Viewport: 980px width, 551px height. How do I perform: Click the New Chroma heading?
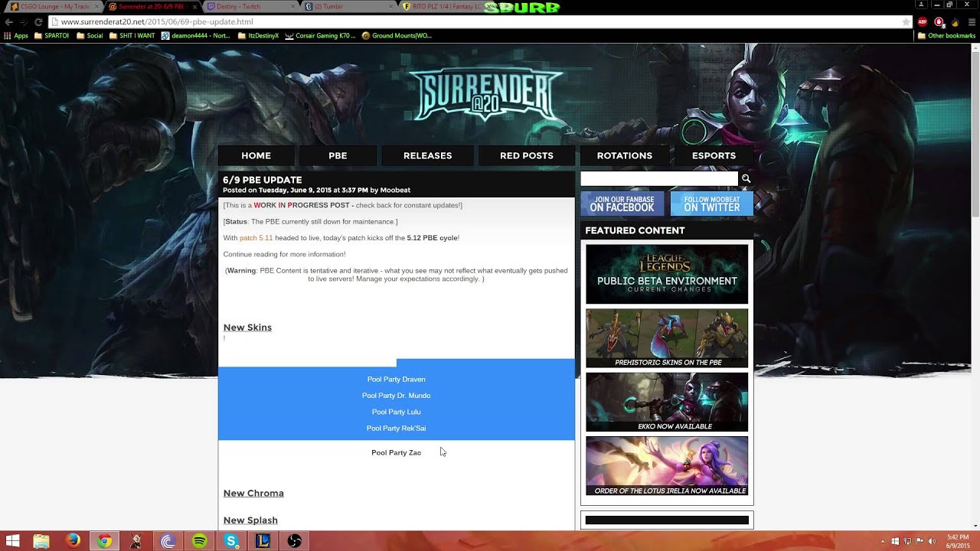253,494
